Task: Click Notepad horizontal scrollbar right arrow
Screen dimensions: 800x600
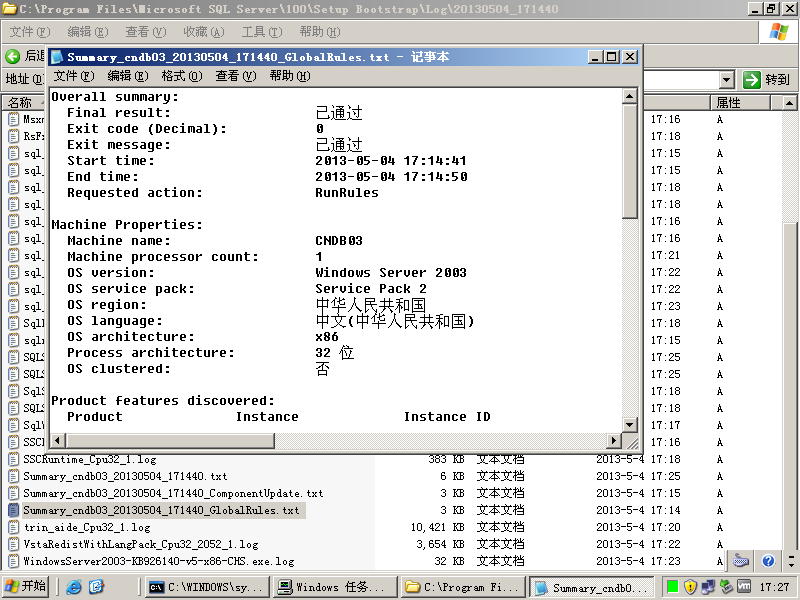Action: [x=614, y=440]
